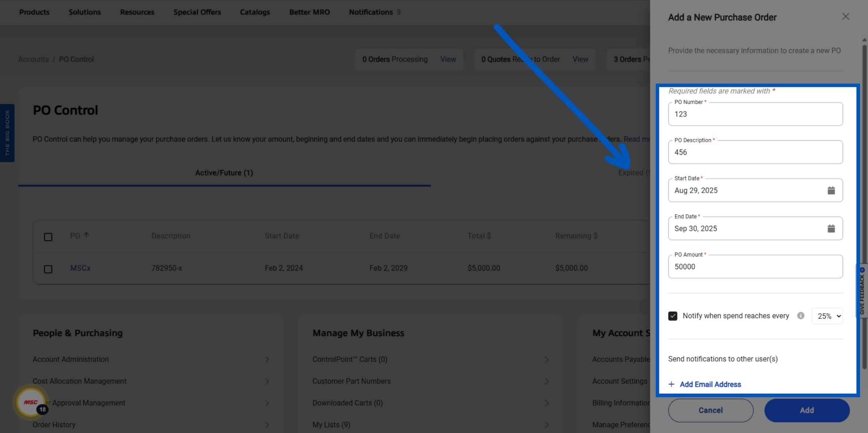This screenshot has width=868, height=433.
Task: Go to Accounts breadcrumb
Action: 33,59
